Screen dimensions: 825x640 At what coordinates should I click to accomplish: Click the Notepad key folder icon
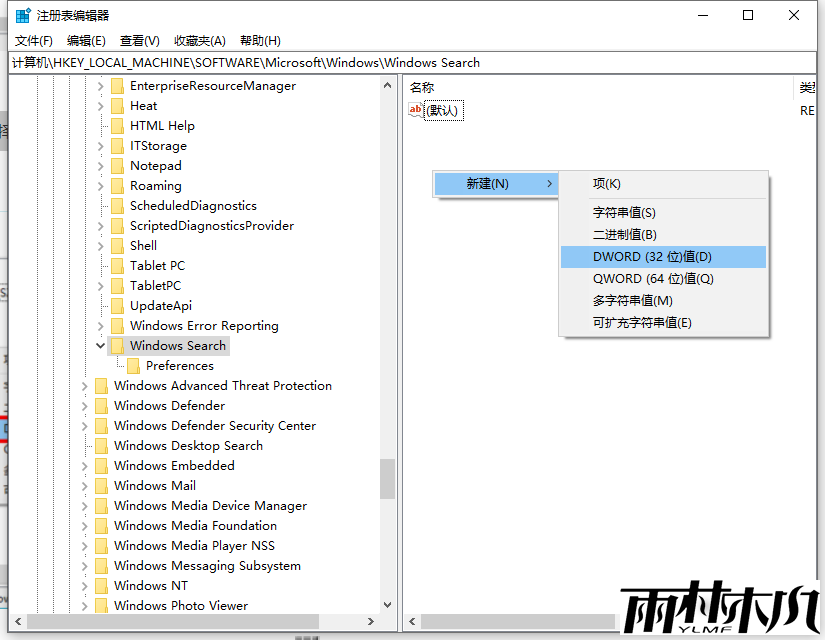[116, 165]
